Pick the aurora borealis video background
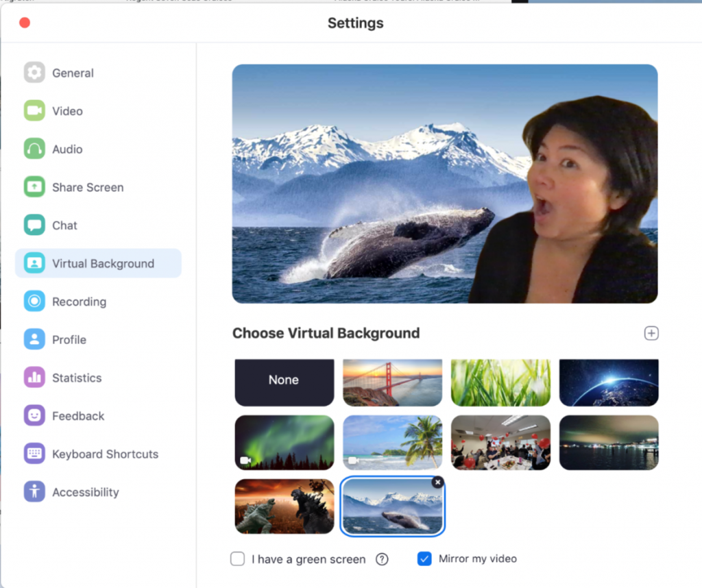 [284, 443]
